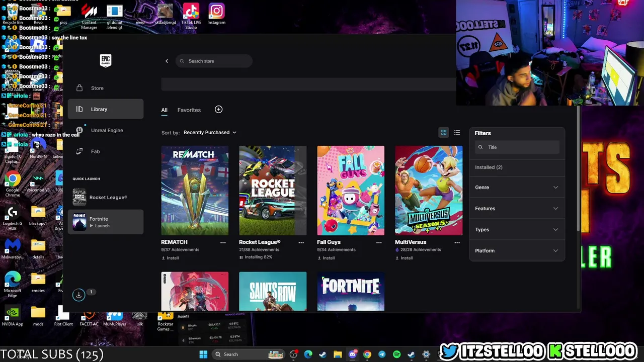644x362 pixels.
Task: Open the MuMuPlayer desktop shortcut
Action: click(x=115, y=318)
